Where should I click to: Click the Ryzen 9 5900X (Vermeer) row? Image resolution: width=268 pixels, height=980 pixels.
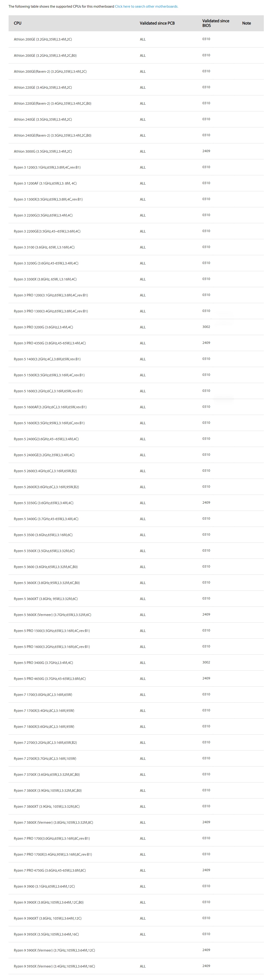pos(136,950)
